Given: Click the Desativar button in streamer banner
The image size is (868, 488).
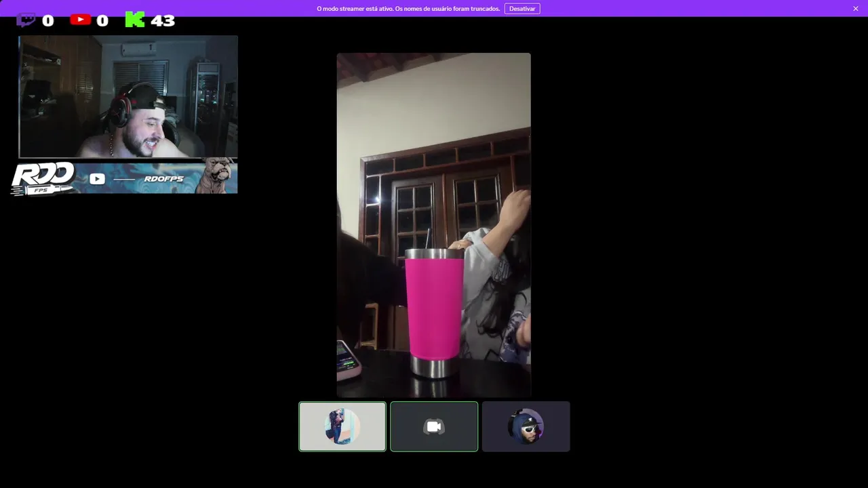Looking at the screenshot, I should [522, 8].
